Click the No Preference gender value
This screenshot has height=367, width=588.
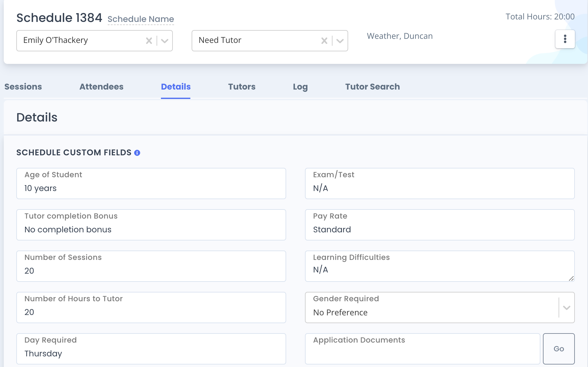[340, 313]
